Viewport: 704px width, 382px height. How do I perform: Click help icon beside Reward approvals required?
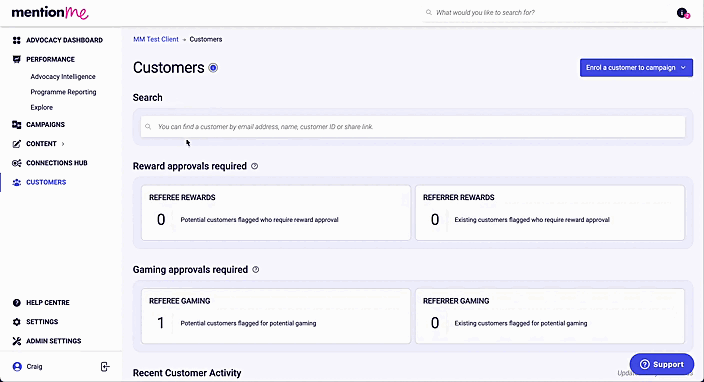click(x=255, y=166)
